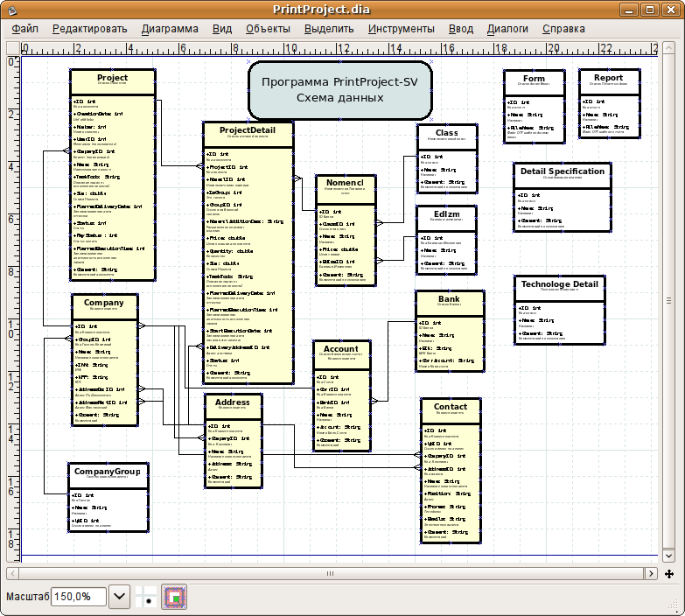Select the Technologe Detail class header

tap(560, 284)
